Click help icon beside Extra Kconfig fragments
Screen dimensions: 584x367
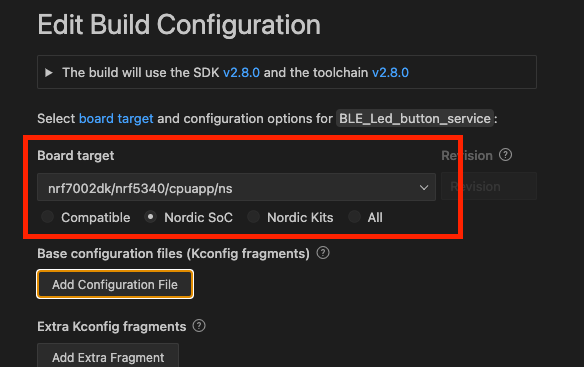[x=199, y=326]
